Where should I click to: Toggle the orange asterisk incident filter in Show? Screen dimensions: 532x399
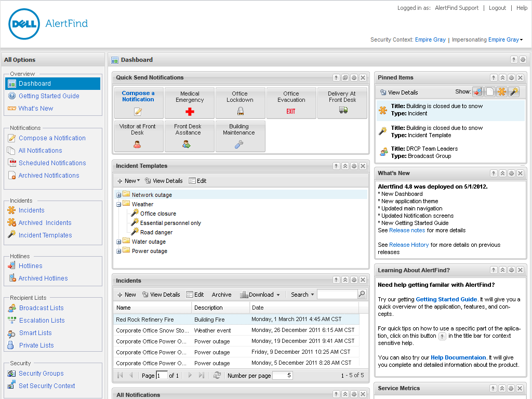(502, 92)
